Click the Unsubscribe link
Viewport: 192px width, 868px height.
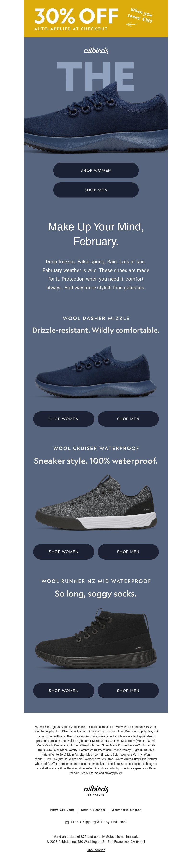coord(96,850)
